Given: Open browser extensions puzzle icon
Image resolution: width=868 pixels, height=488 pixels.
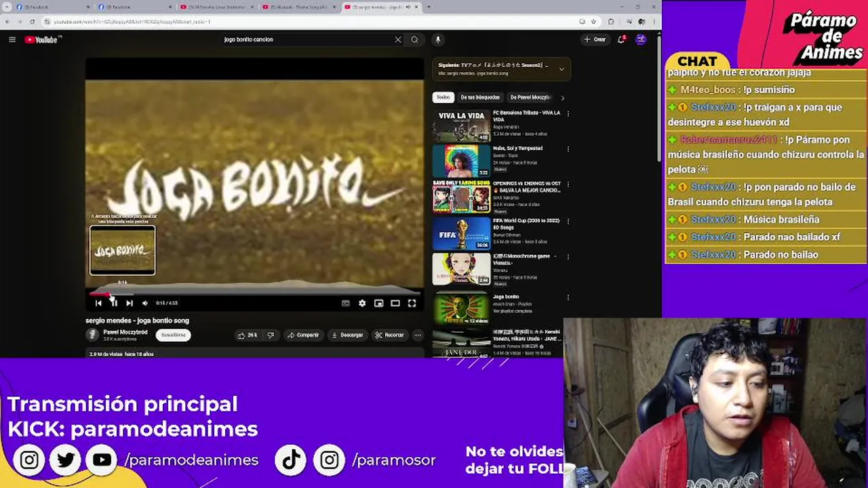Looking at the screenshot, I should click(x=611, y=22).
